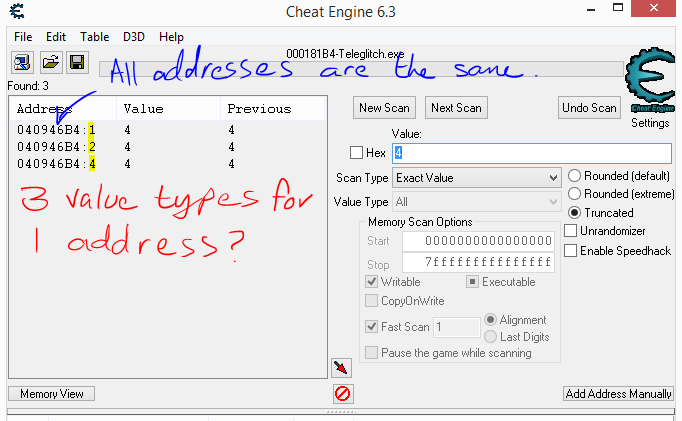
Task: Click the red arrow add-to-list icon
Action: [342, 368]
